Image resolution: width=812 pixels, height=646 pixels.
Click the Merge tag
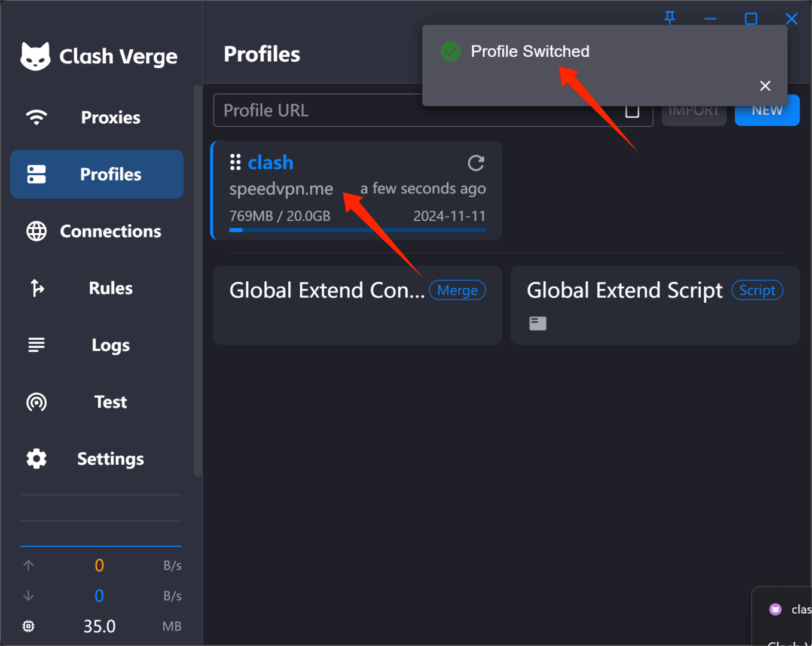click(x=457, y=290)
